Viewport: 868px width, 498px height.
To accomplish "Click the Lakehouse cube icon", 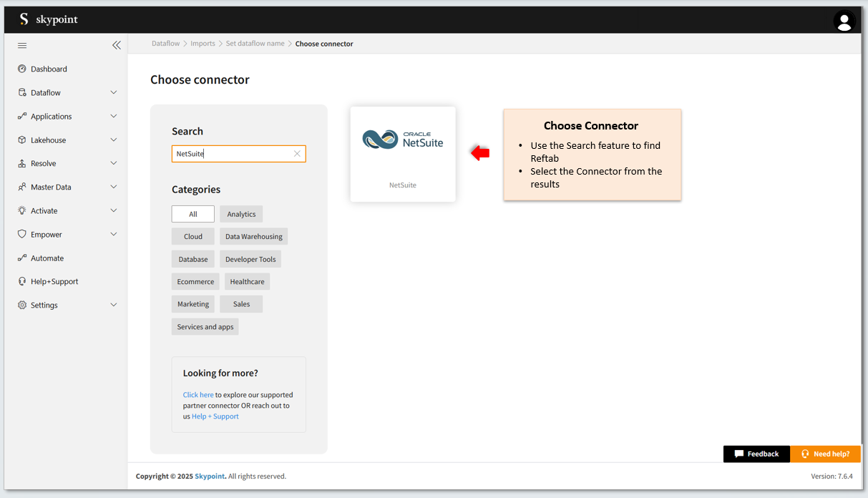I will (x=22, y=140).
